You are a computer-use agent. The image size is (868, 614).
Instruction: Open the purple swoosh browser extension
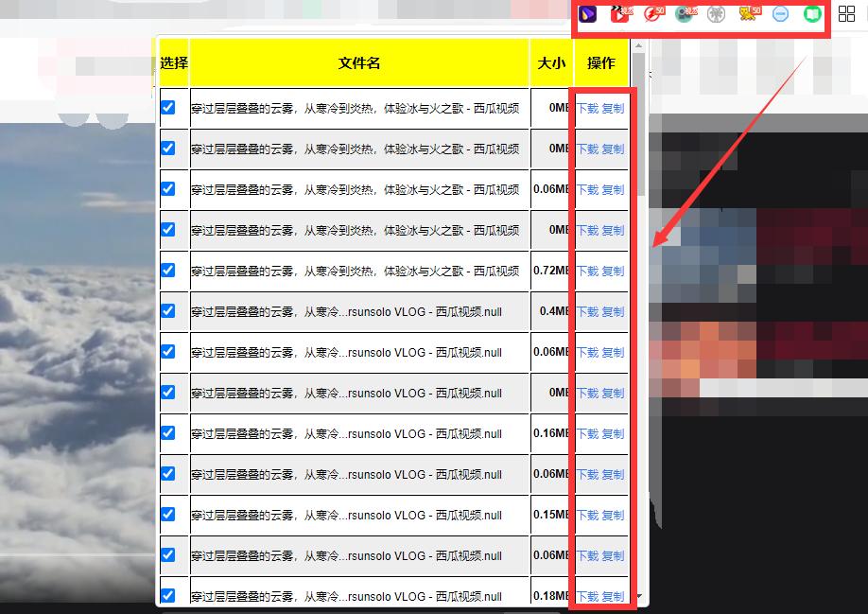tap(588, 14)
